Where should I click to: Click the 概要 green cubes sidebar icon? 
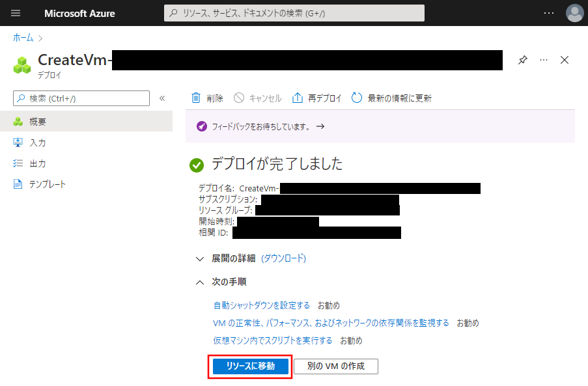click(18, 122)
